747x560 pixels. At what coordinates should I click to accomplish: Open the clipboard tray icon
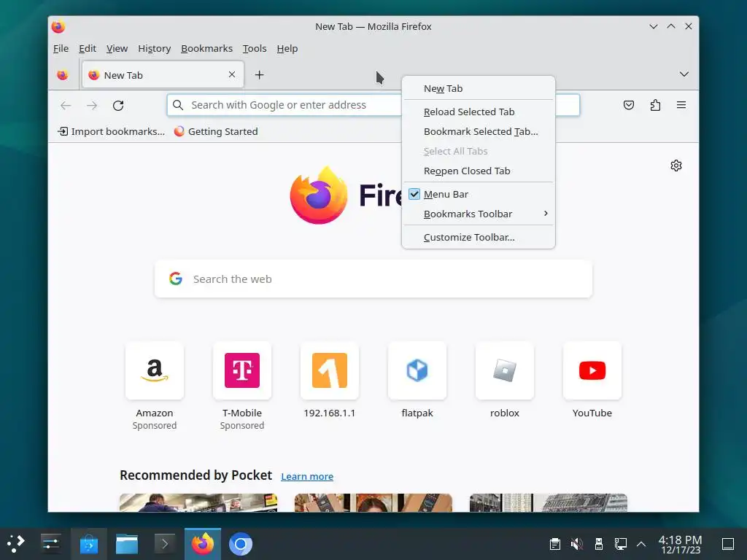point(555,544)
